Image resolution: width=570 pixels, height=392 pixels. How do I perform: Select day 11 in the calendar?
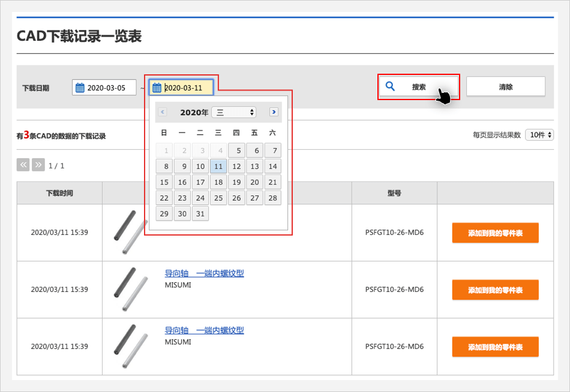coord(218,167)
